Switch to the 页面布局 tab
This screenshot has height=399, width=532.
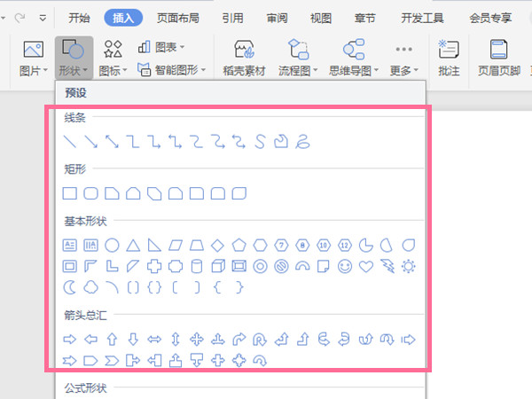pos(178,18)
